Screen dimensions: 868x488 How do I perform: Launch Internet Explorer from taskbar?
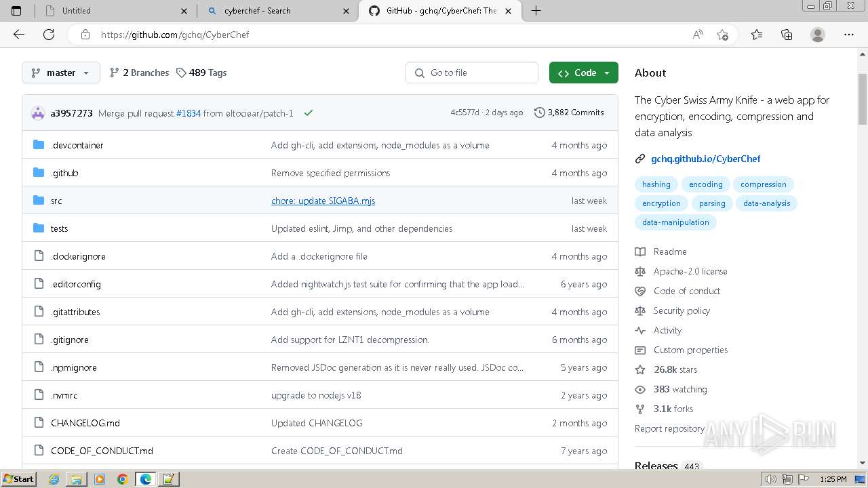pyautogui.click(x=54, y=479)
